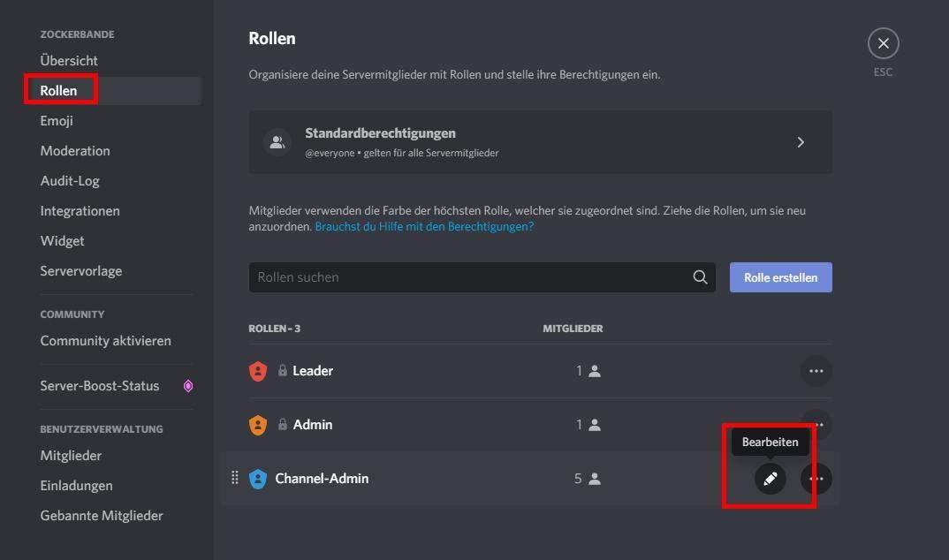This screenshot has height=560, width=949.
Task: Open more options for the Admin role
Action: pos(816,424)
